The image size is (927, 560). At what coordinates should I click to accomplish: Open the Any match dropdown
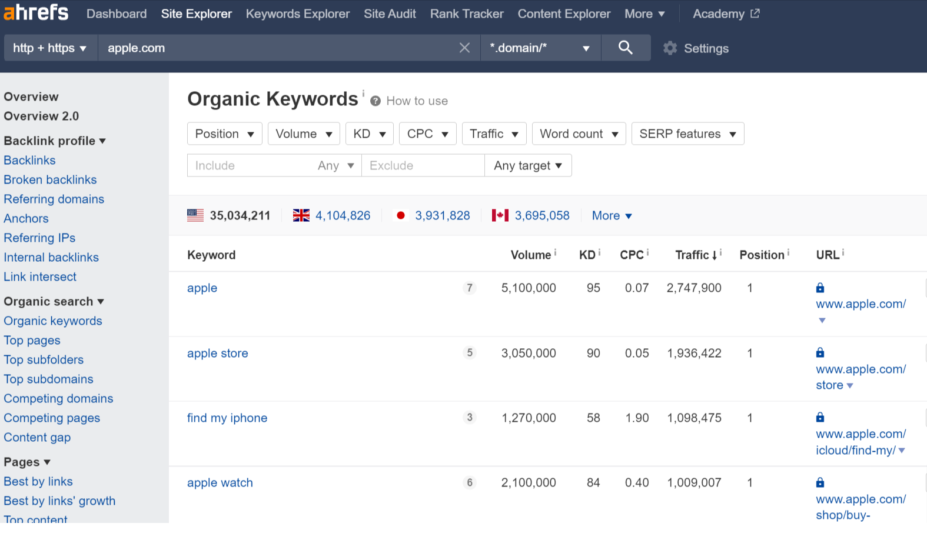pyautogui.click(x=336, y=165)
